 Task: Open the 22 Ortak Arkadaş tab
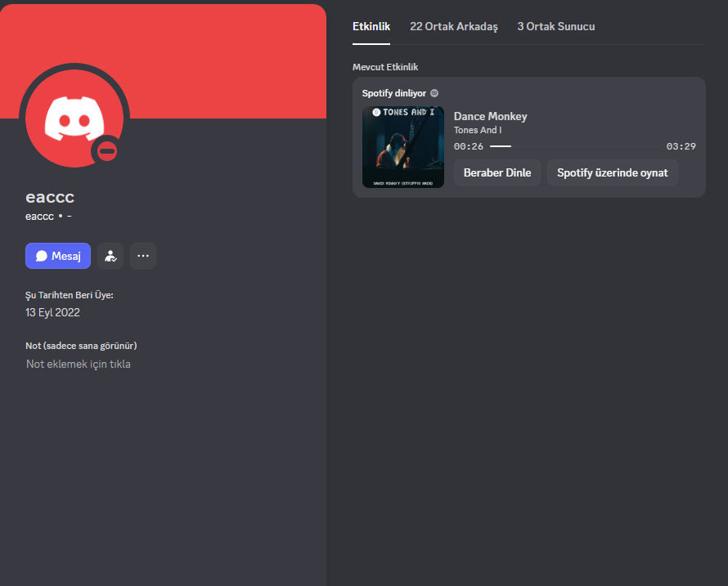(454, 26)
